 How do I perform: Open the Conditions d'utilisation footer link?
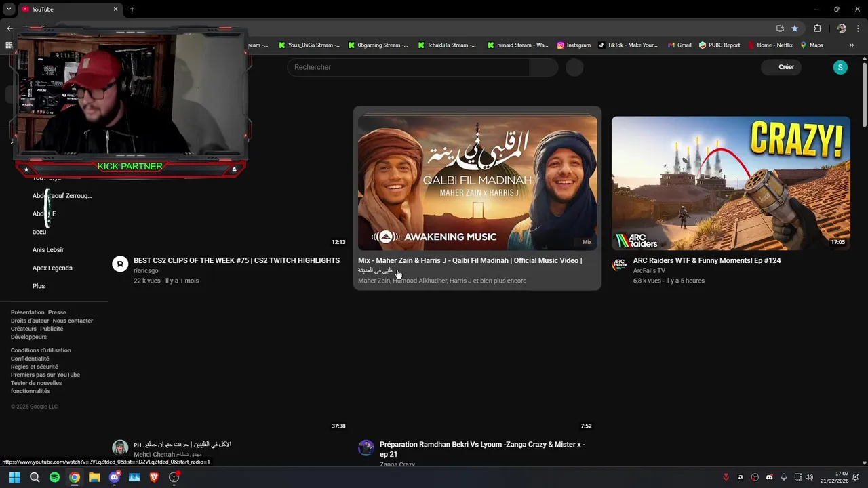41,350
